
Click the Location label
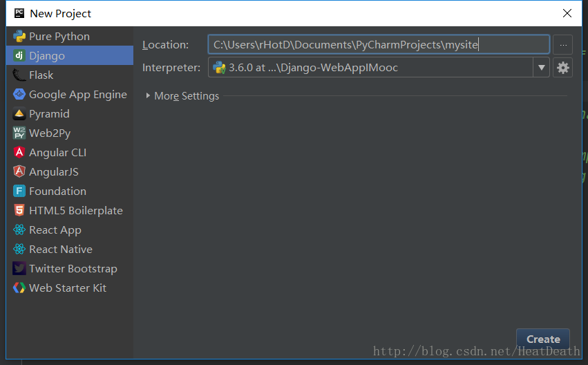(x=165, y=45)
